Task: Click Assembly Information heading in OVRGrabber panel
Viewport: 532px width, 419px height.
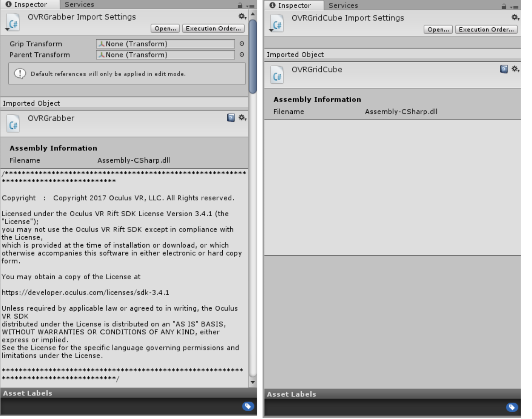Action: point(53,148)
